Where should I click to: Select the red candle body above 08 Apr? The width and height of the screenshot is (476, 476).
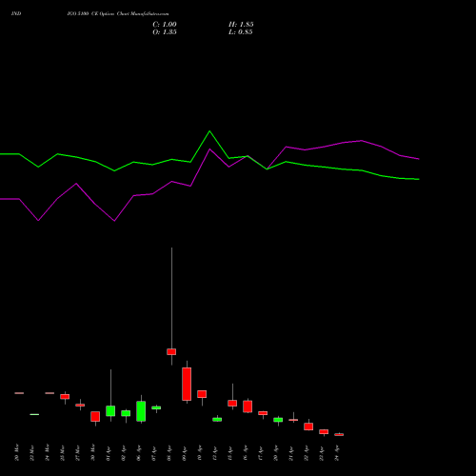[171, 351]
